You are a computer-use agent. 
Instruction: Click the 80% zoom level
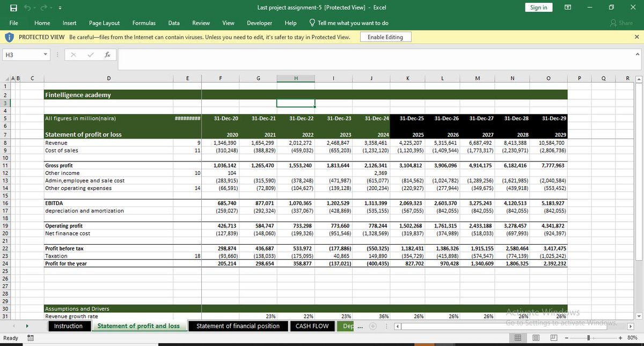click(632, 338)
